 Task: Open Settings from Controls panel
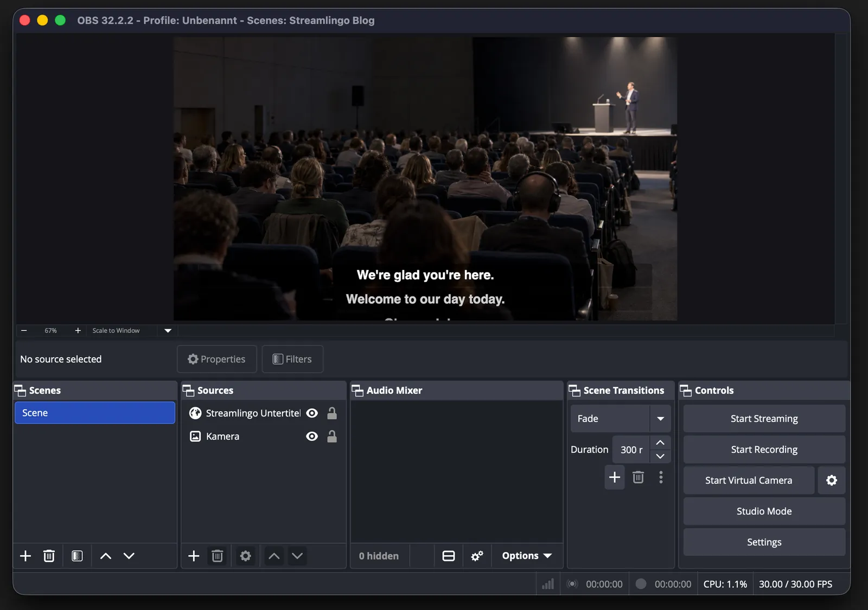(x=764, y=542)
